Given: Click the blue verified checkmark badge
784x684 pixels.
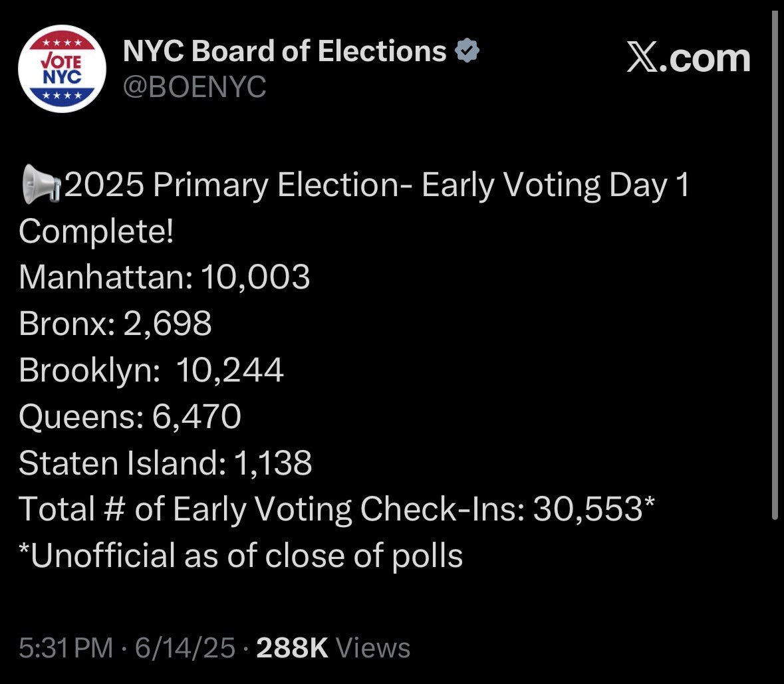Looking at the screenshot, I should pyautogui.click(x=467, y=51).
